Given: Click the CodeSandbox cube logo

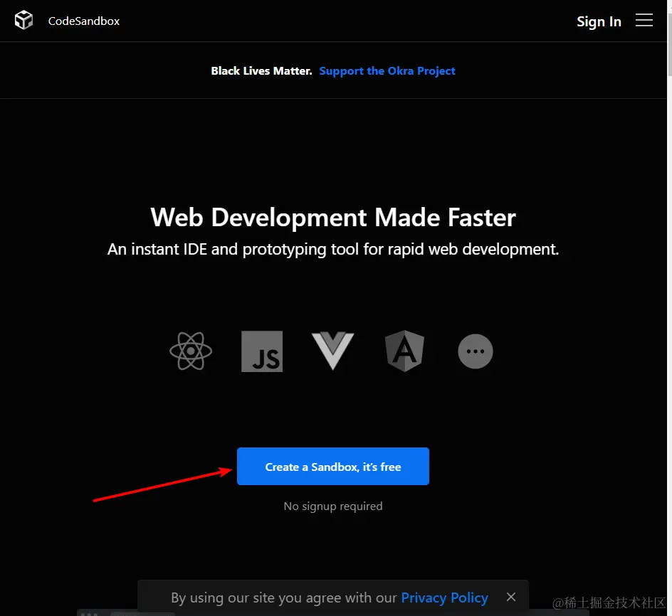Looking at the screenshot, I should click(23, 20).
